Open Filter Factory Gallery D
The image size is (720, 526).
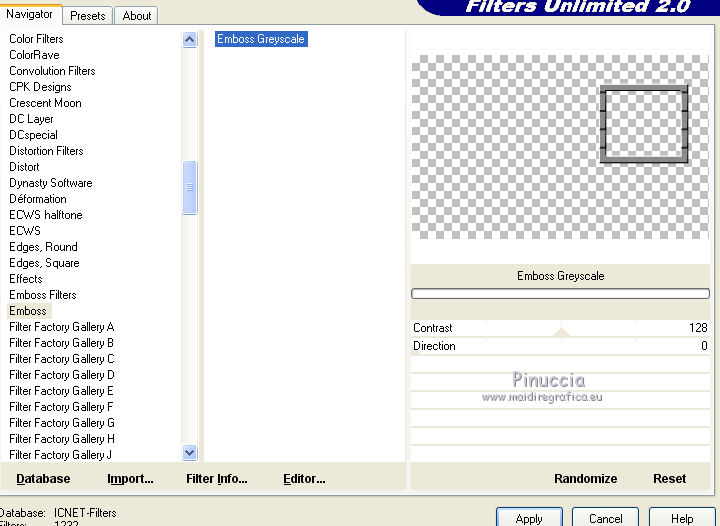[x=62, y=375]
